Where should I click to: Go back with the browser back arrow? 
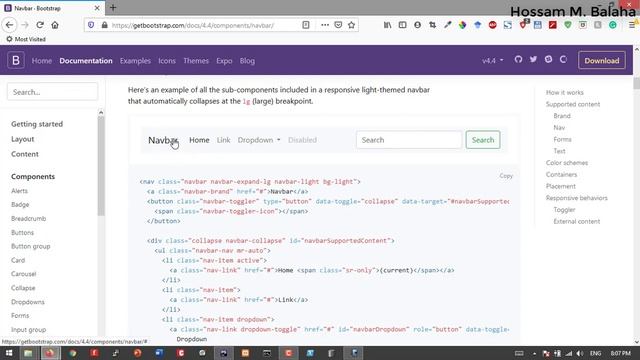tap(9, 25)
